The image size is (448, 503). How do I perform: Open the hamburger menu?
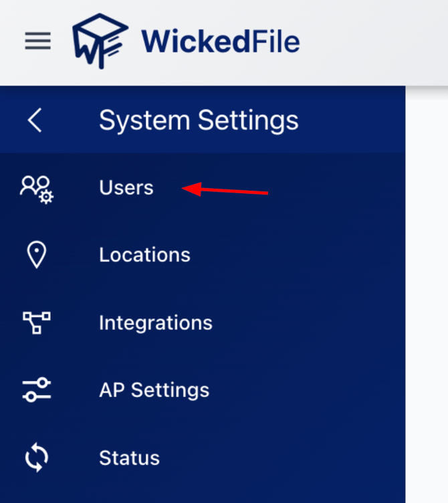click(x=37, y=42)
